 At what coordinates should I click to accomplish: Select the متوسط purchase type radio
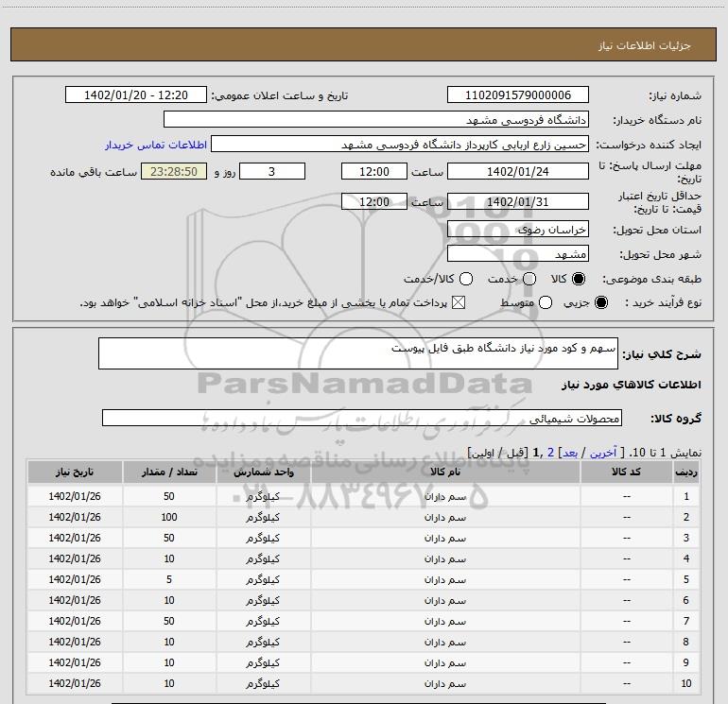pos(546,302)
